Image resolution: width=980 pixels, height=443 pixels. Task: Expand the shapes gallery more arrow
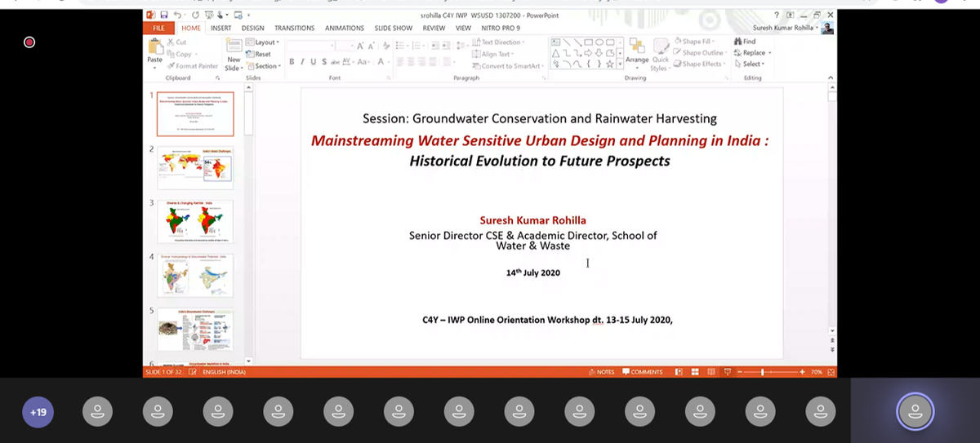click(620, 64)
